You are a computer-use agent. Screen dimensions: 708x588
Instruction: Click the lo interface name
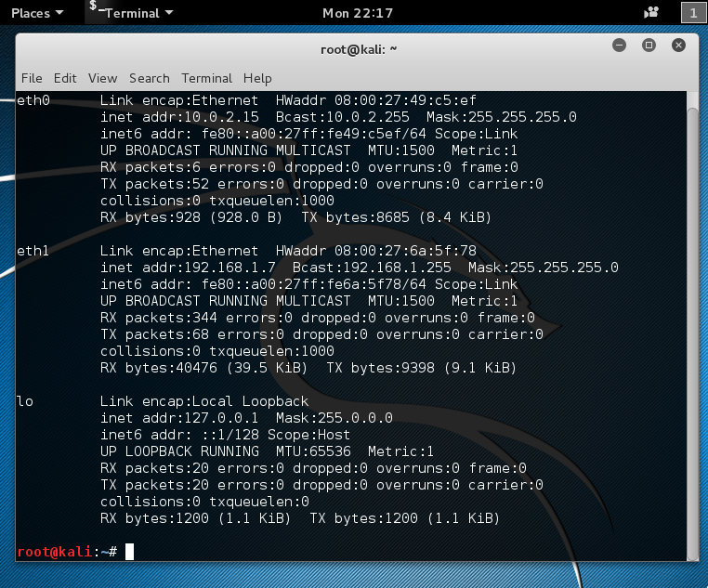[x=25, y=401]
